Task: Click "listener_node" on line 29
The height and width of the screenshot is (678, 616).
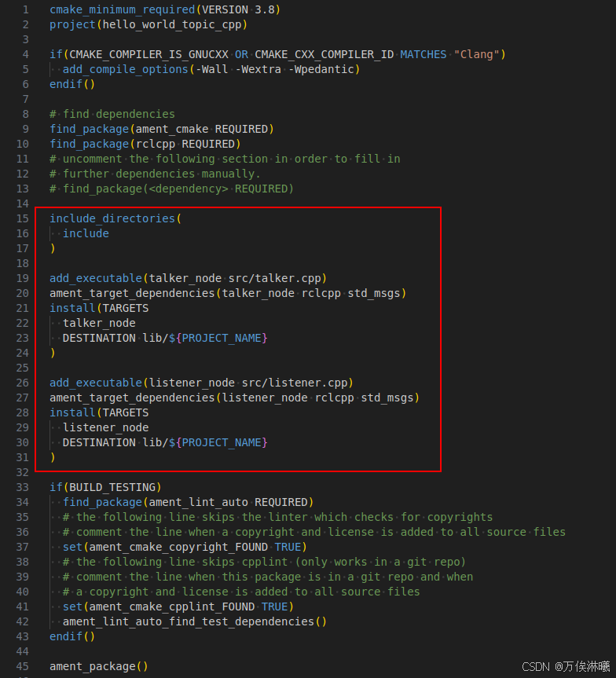Action: pyautogui.click(x=105, y=427)
